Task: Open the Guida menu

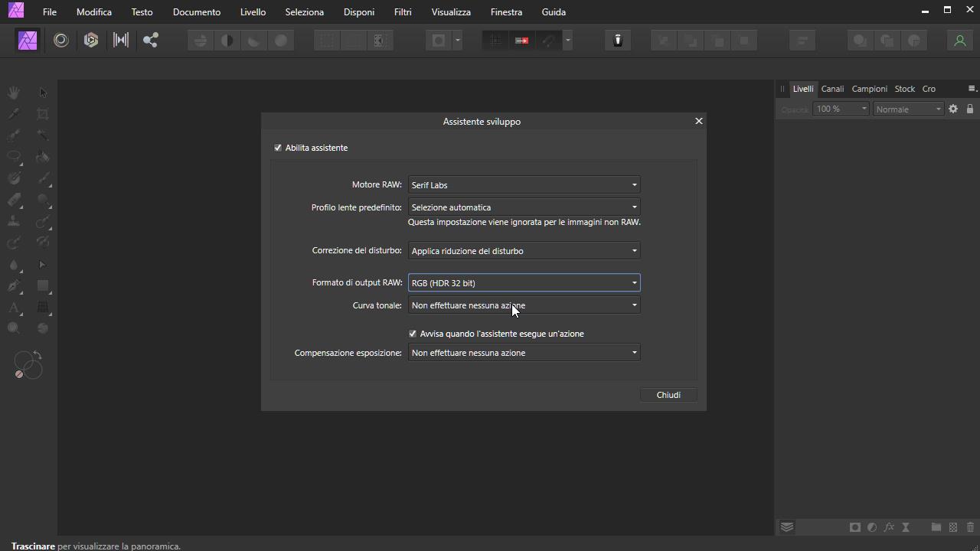Action: tap(554, 12)
